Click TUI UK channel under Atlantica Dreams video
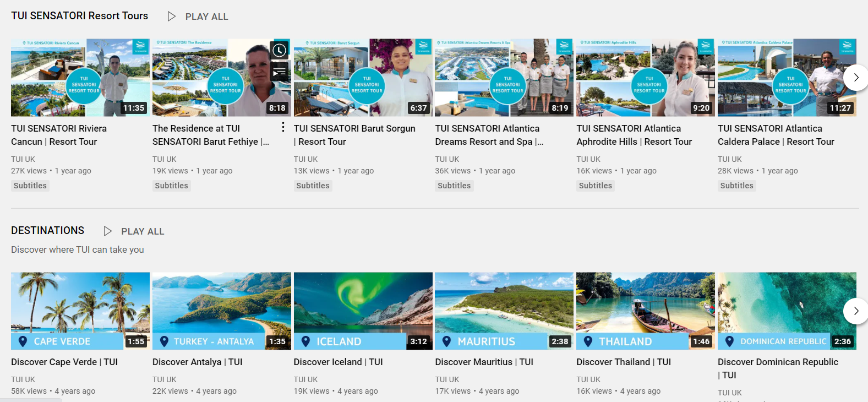868x402 pixels. tap(447, 159)
